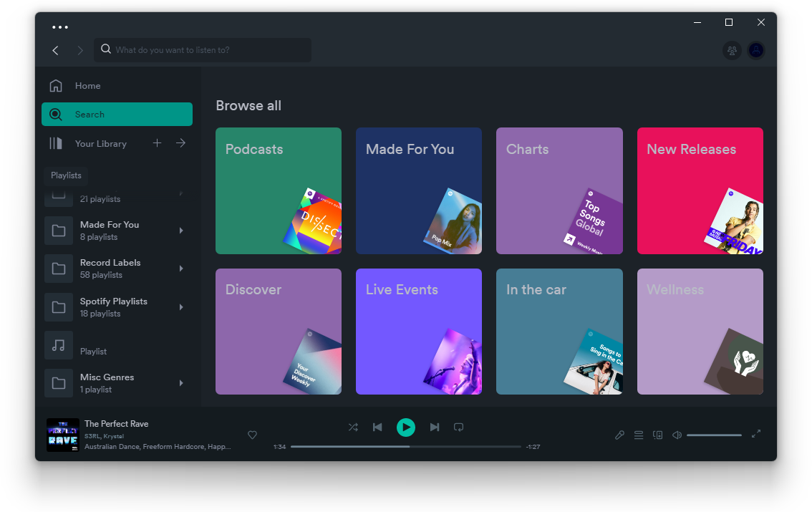The image size is (812, 512).
Task: Open the Friend Activity icon
Action: pos(732,50)
